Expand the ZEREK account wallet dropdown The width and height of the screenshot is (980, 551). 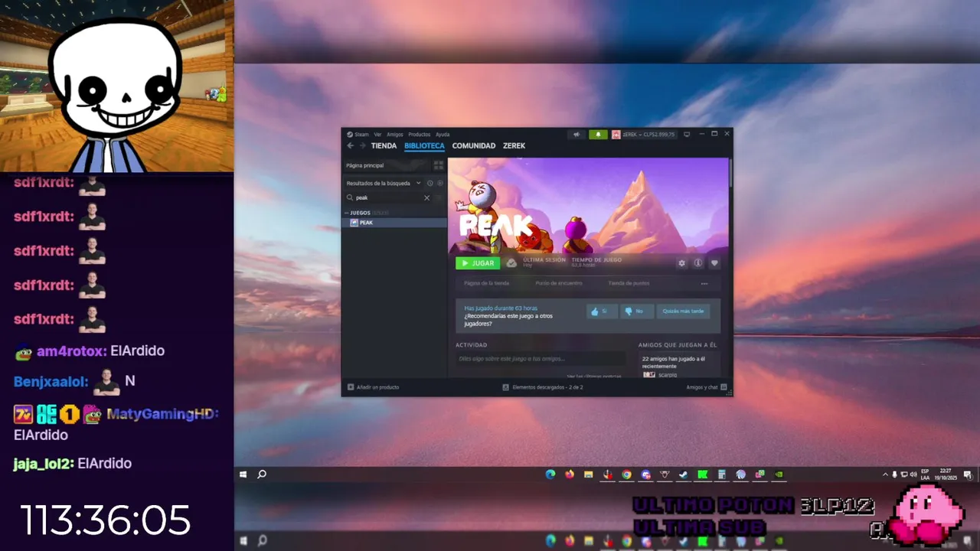(x=643, y=135)
